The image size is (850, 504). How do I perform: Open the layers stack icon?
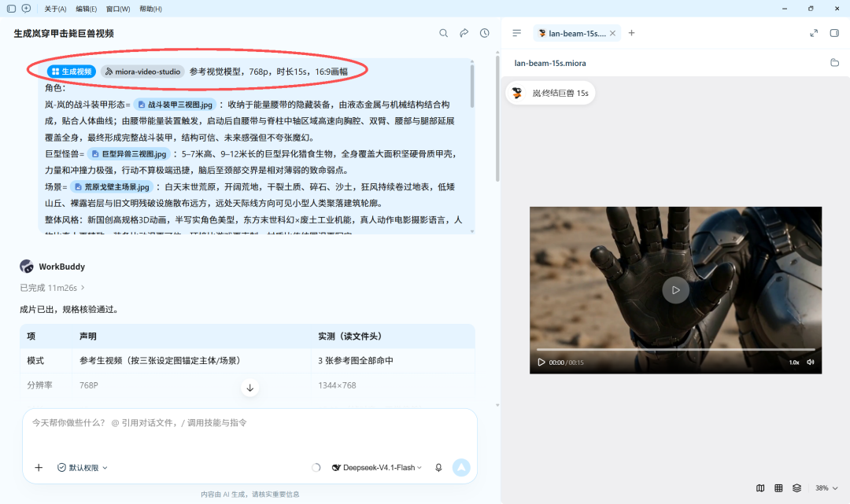[796, 487]
